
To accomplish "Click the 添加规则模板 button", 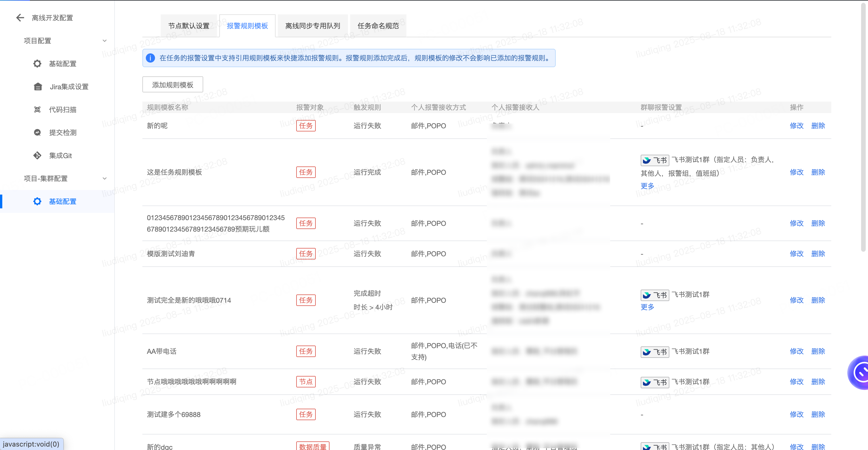I will tap(173, 85).
